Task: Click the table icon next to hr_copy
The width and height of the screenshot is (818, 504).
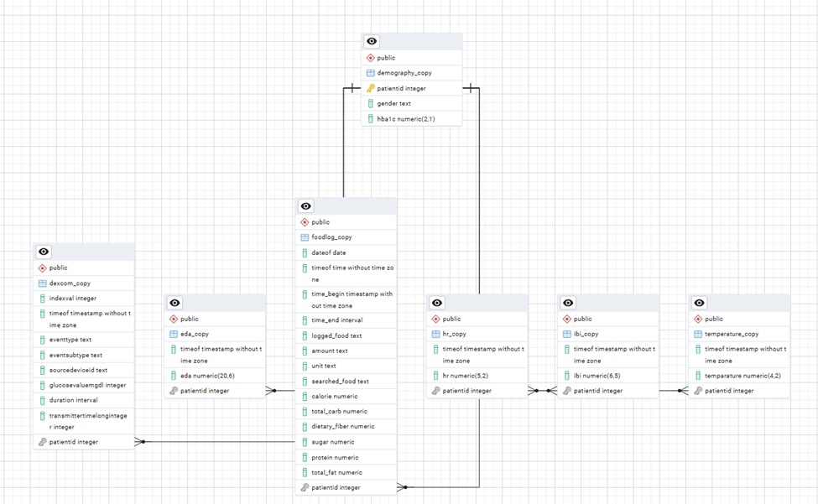Action: 435,334
